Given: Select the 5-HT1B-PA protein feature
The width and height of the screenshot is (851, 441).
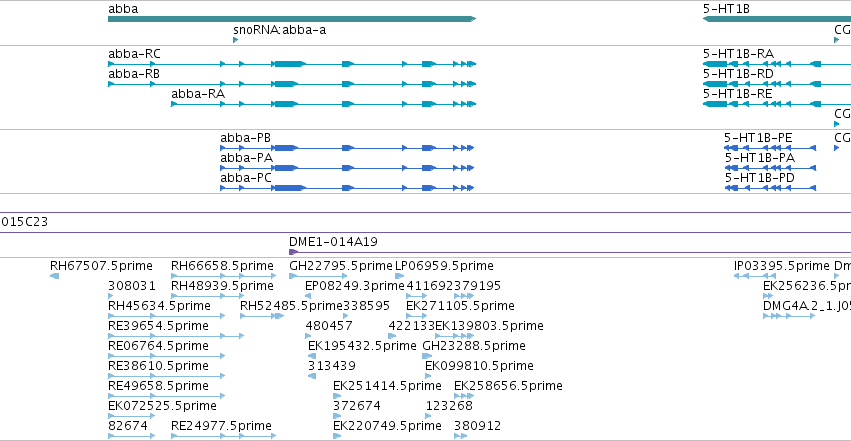Looking at the screenshot, I should (x=770, y=168).
